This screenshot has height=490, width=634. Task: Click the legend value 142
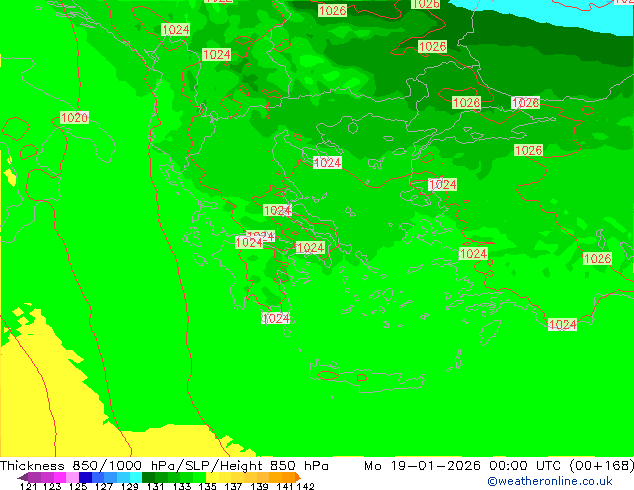[x=306, y=487]
